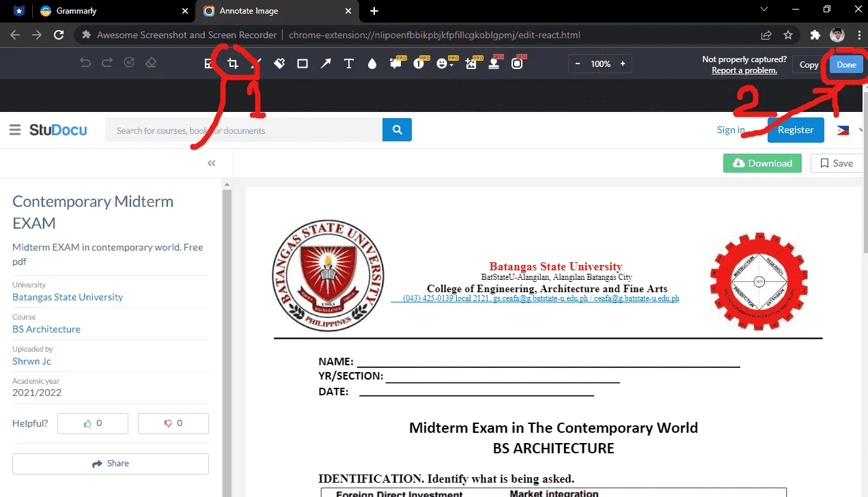This screenshot has height=497, width=868.
Task: Reload the current page
Action: (x=59, y=35)
